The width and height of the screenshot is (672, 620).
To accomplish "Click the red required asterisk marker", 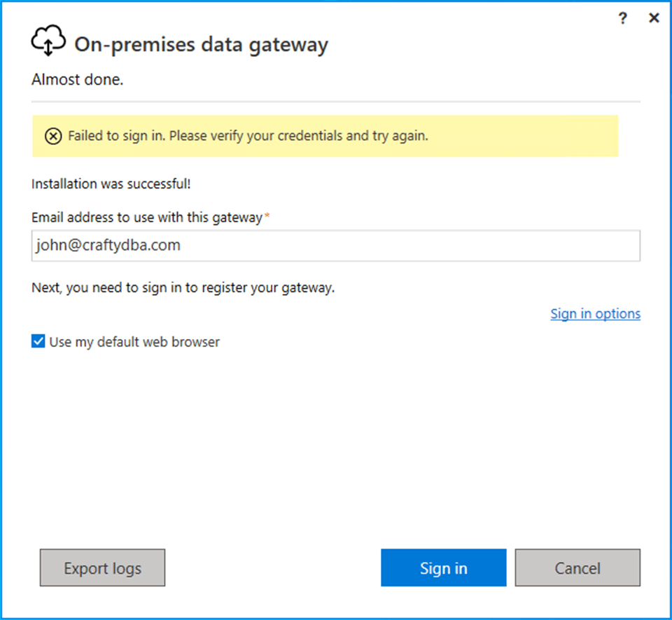I will click(x=266, y=216).
